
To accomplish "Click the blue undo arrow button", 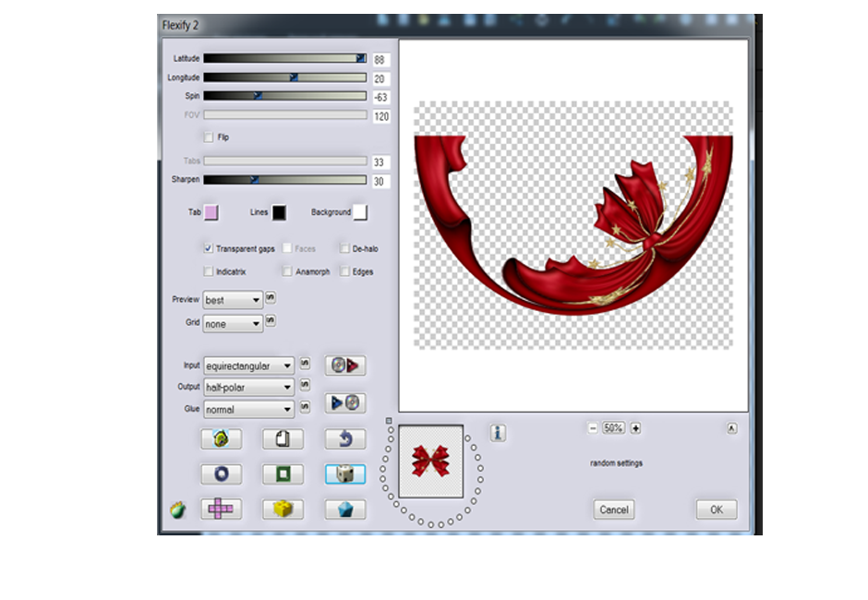I will (x=344, y=439).
